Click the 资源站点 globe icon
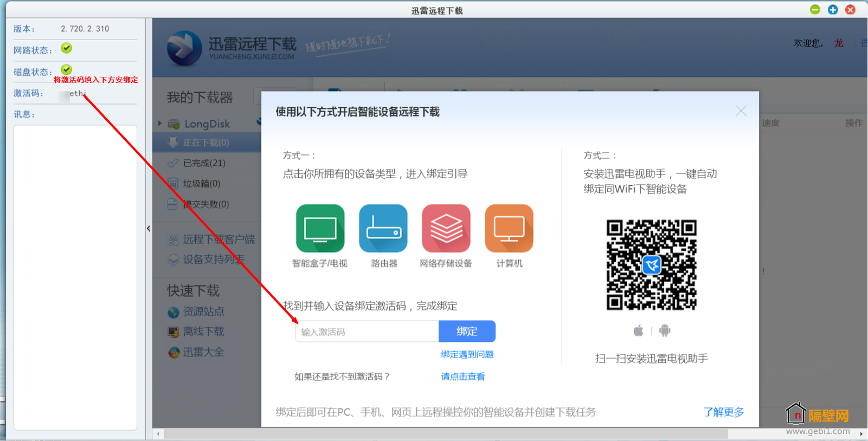 point(173,312)
